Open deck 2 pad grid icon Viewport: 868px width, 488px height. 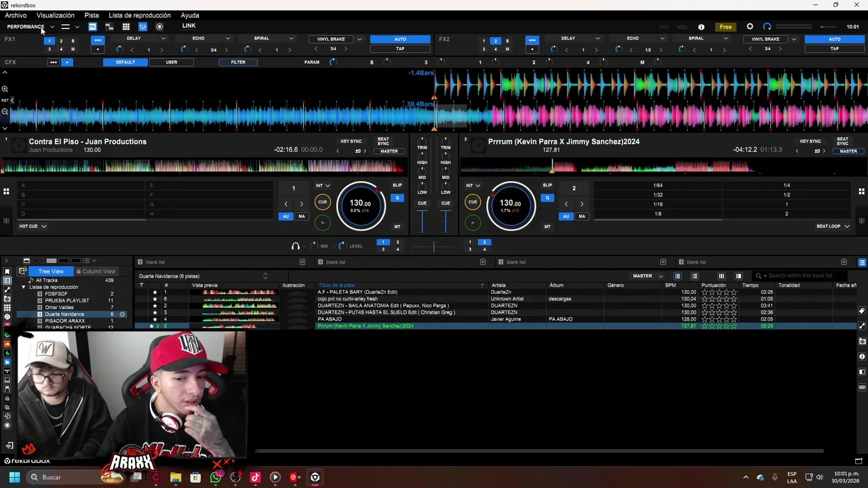point(862,192)
